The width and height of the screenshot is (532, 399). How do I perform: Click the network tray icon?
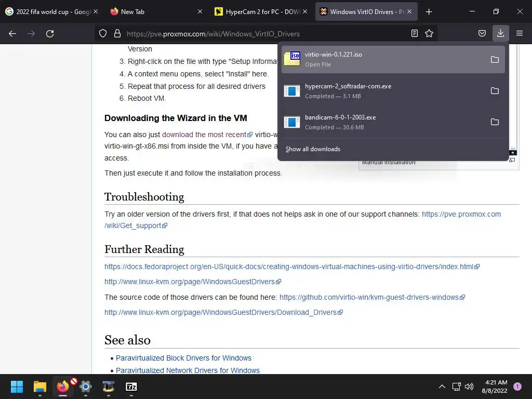tap(456, 387)
